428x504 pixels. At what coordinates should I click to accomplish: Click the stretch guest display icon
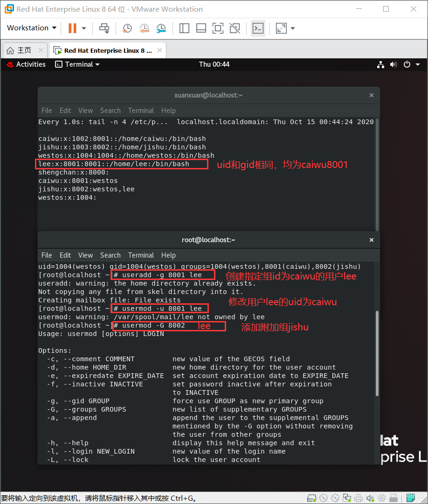point(281,28)
